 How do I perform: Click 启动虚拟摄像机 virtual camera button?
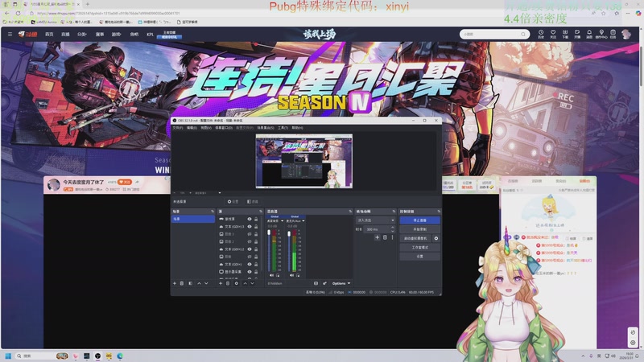coord(415,238)
